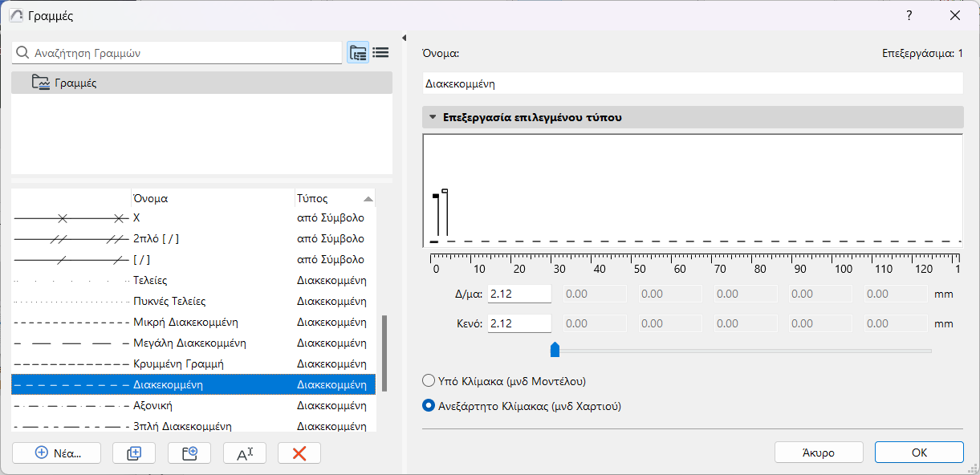Click the line list vertical scrollbar
Viewport: 980px width, 475px height.
point(384,351)
